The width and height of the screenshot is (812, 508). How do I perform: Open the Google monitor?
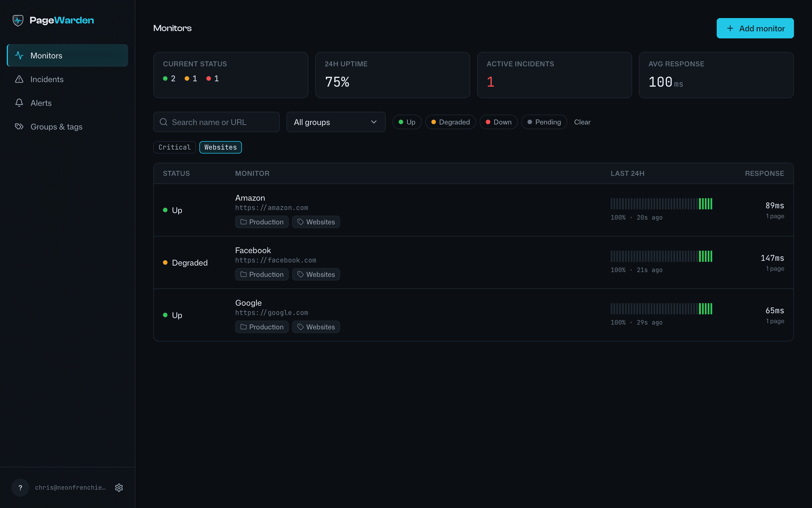248,303
